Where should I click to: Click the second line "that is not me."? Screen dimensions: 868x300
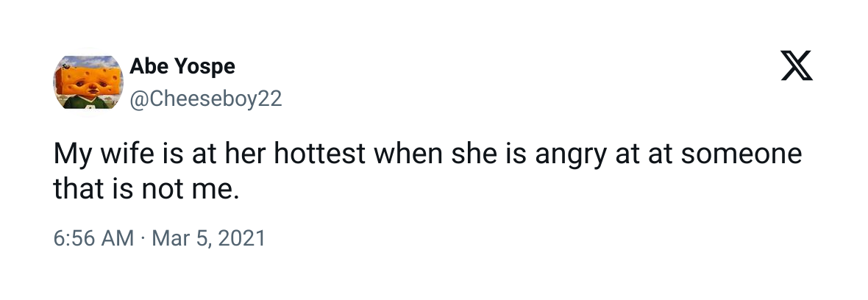click(146, 190)
